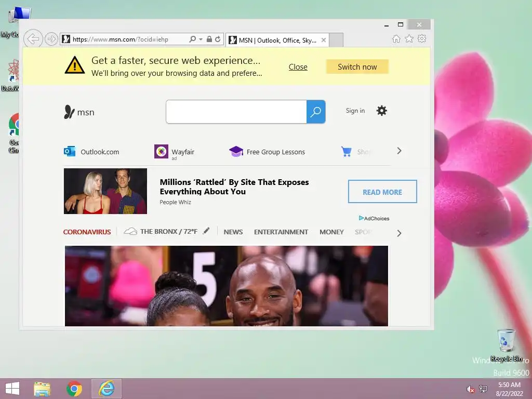Click the READ MORE button

coord(382,191)
